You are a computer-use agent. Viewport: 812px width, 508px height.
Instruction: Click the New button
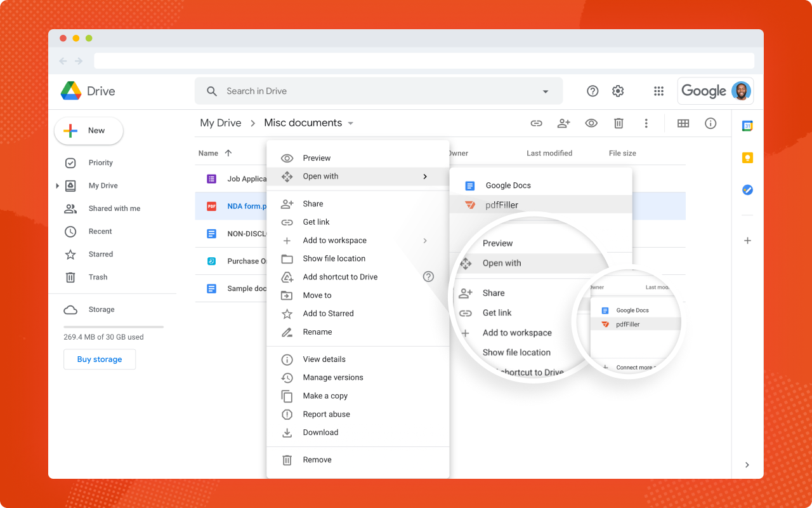click(89, 131)
